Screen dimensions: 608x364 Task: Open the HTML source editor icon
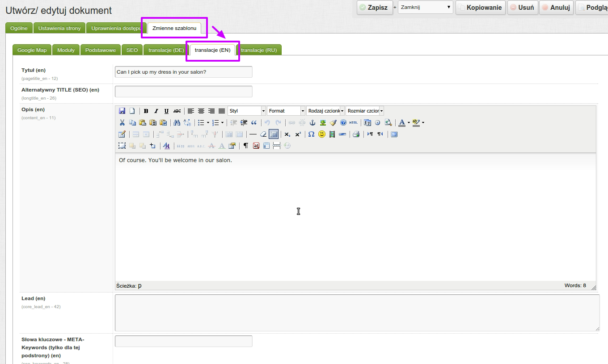[354, 122]
